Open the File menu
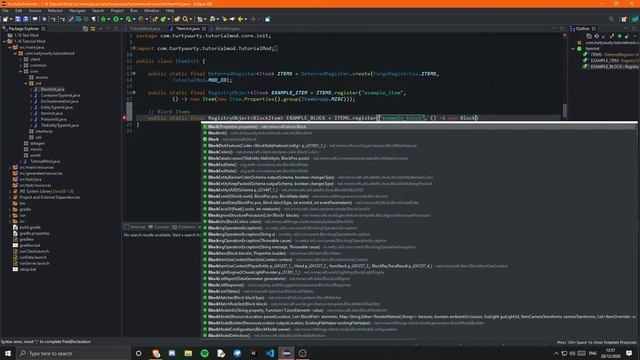 5,11
